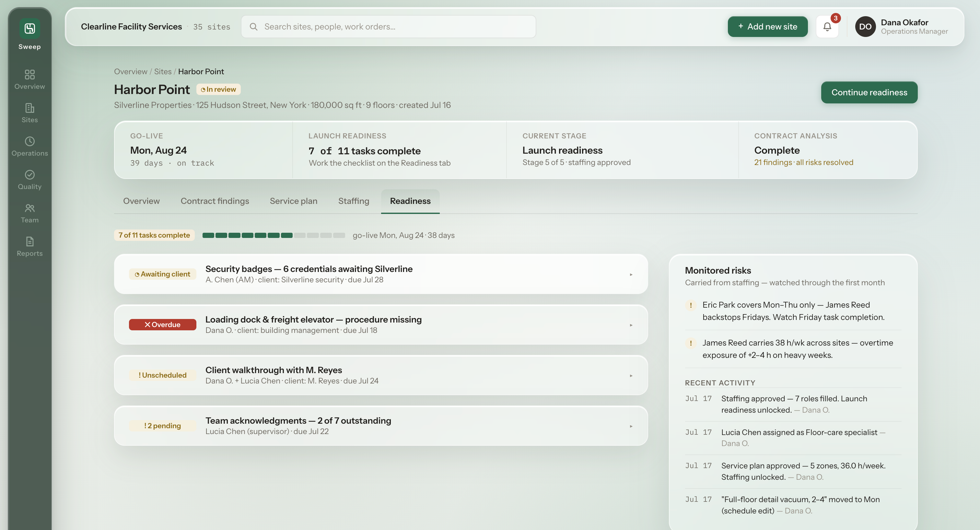
Task: Click Client walkthrough with M. Reyes title
Action: click(274, 370)
